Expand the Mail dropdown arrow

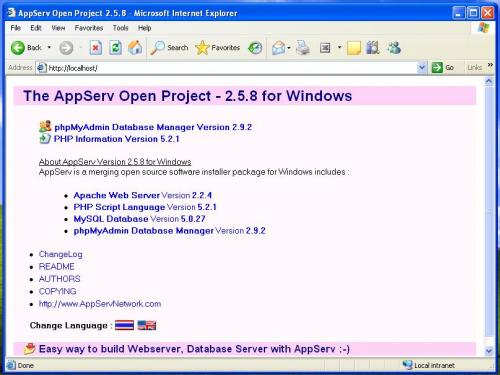tap(289, 48)
